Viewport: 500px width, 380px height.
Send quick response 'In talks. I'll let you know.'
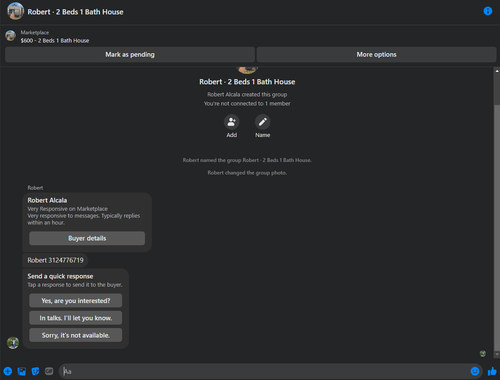(x=76, y=318)
